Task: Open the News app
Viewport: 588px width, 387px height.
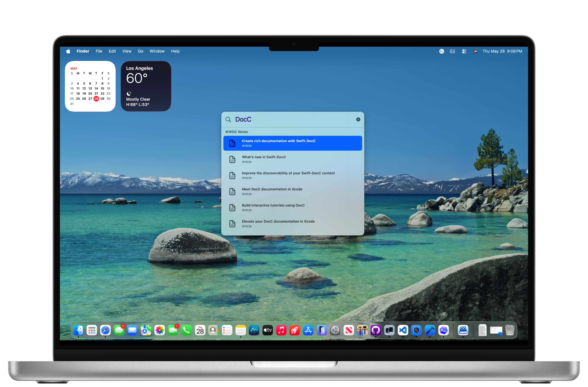Action: pyautogui.click(x=349, y=330)
